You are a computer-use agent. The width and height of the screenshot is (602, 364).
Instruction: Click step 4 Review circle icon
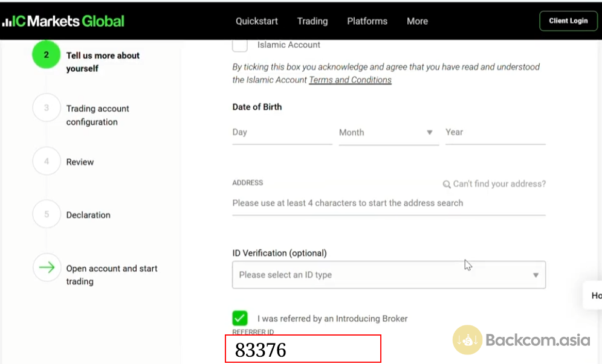(47, 162)
